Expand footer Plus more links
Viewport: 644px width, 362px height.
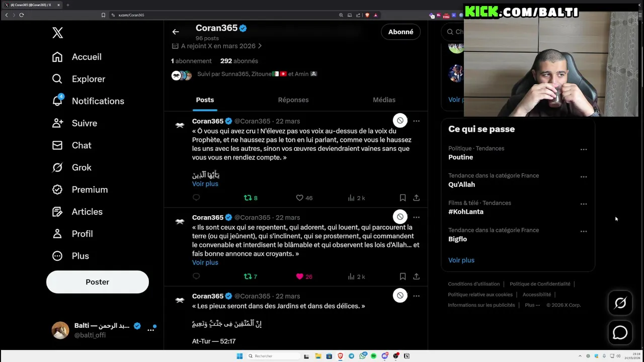tap(532, 305)
